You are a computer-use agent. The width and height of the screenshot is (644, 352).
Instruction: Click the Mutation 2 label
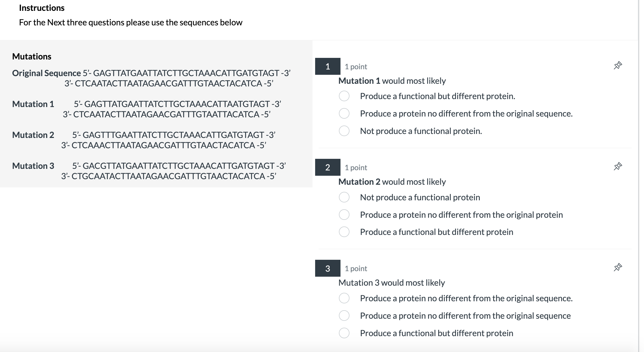33,135
